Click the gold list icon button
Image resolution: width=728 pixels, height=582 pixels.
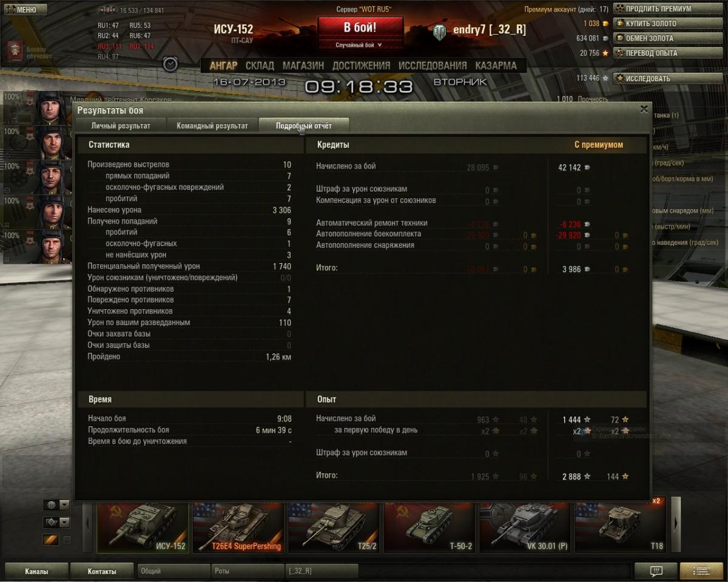(x=701, y=571)
